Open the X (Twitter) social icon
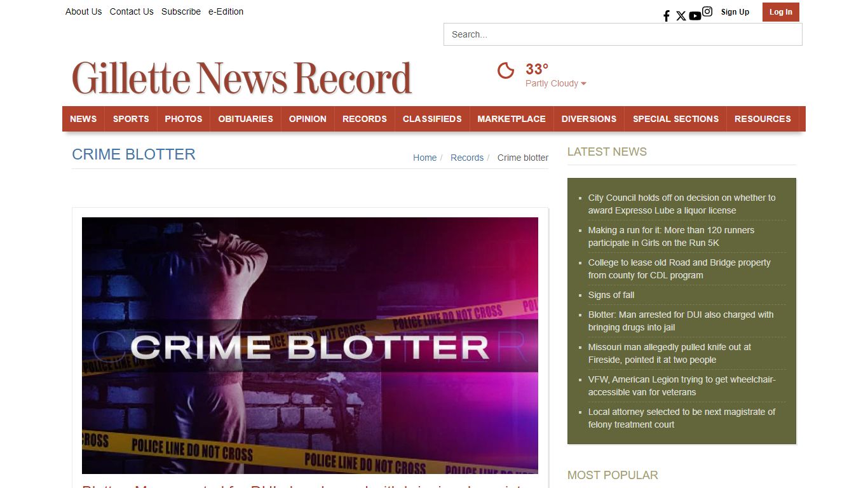The height and width of the screenshot is (488, 868). pos(681,16)
